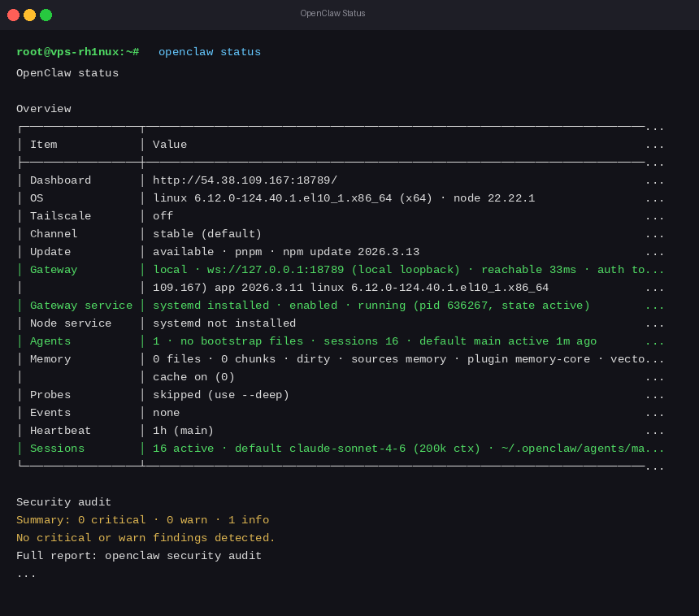This screenshot has height=616, width=699.
Task: Expand the truncated Memory row ellipsis
Action: pos(655,358)
